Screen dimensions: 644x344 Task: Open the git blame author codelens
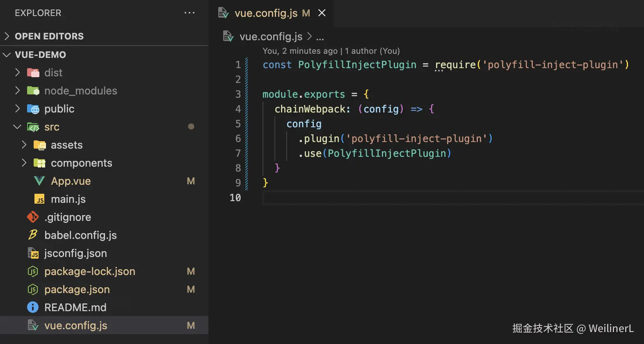coord(331,51)
